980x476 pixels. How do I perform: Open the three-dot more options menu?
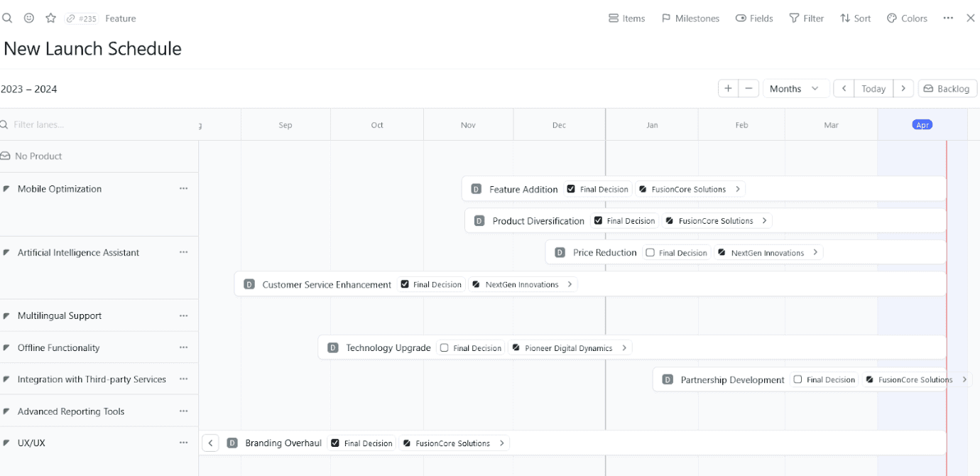tap(948, 18)
